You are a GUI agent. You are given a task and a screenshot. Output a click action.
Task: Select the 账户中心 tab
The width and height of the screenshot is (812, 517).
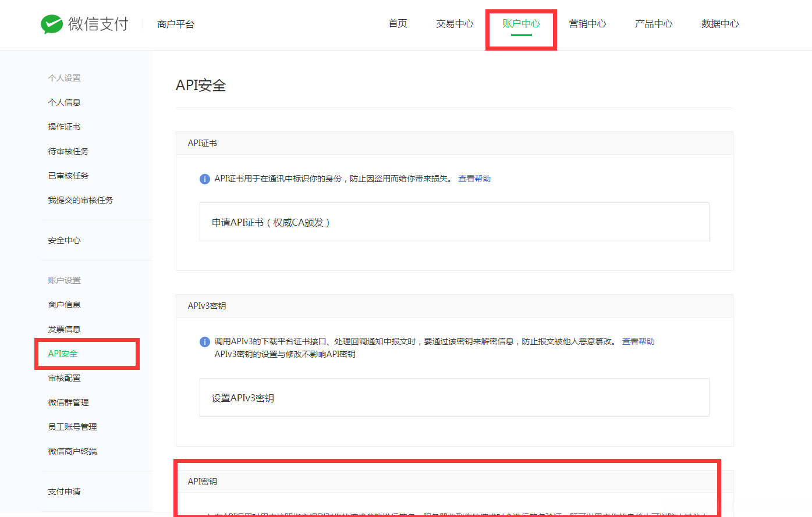[521, 24]
